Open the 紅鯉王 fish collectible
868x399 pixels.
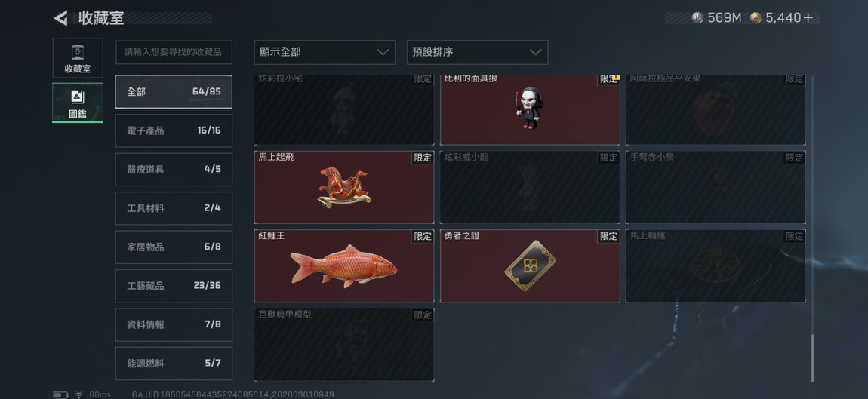point(343,266)
